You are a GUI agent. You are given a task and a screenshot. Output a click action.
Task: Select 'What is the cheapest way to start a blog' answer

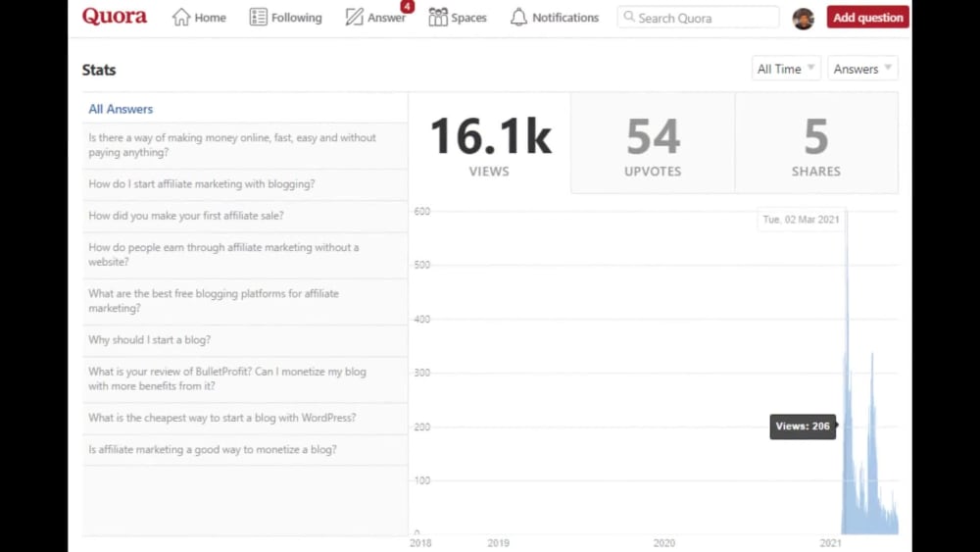click(x=245, y=418)
